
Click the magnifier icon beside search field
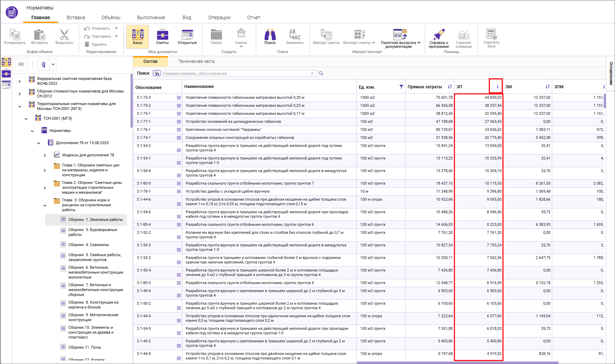321,73
